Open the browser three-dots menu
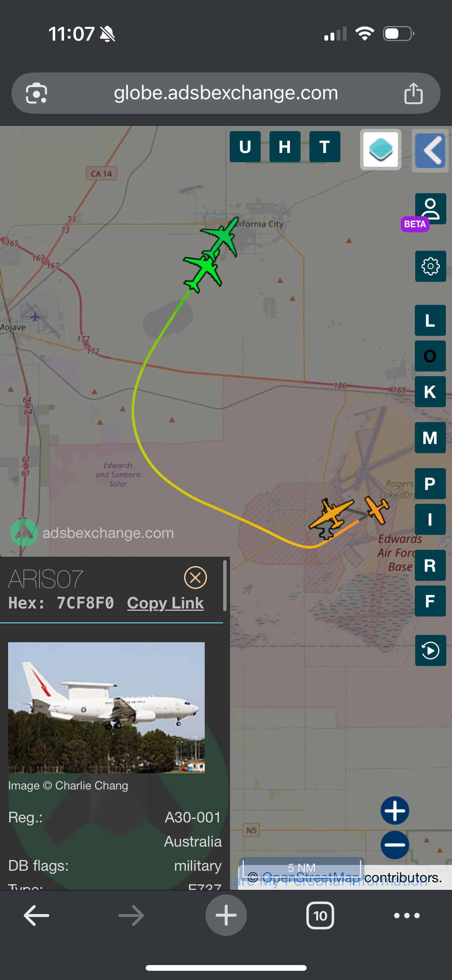Viewport: 452px width, 980px height. 407,916
